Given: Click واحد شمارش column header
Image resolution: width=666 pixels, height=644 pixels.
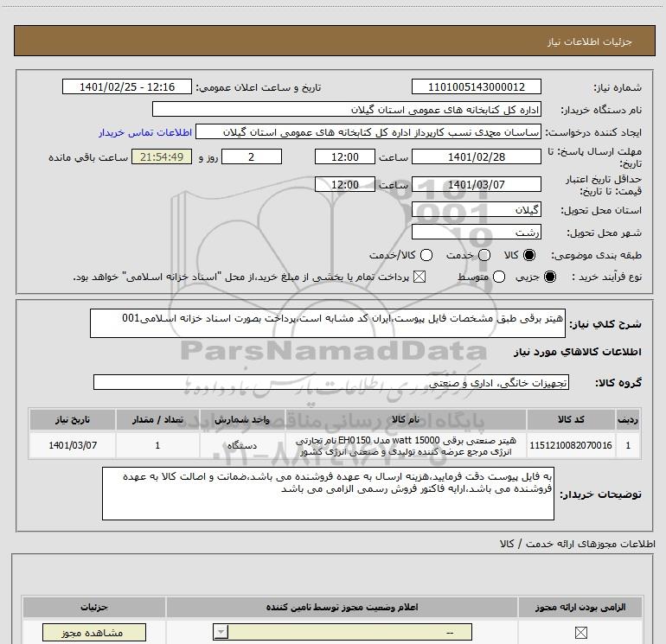Looking at the screenshot, I should (x=242, y=419).
